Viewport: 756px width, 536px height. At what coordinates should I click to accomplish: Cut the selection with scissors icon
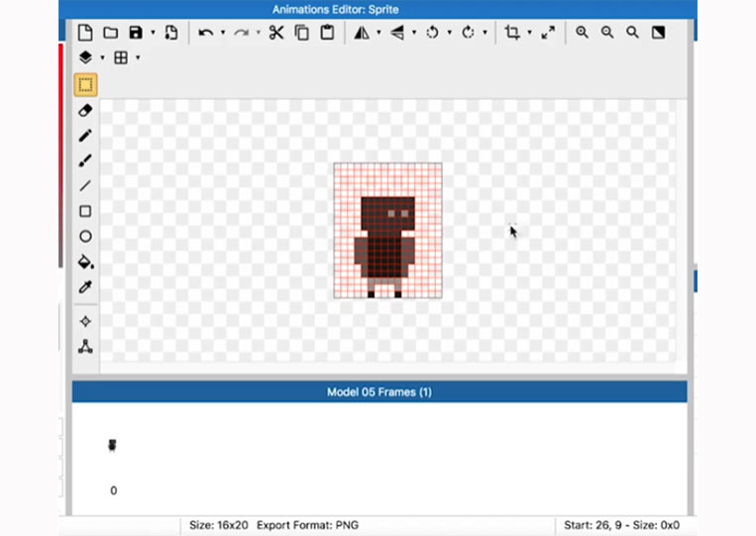tap(276, 33)
